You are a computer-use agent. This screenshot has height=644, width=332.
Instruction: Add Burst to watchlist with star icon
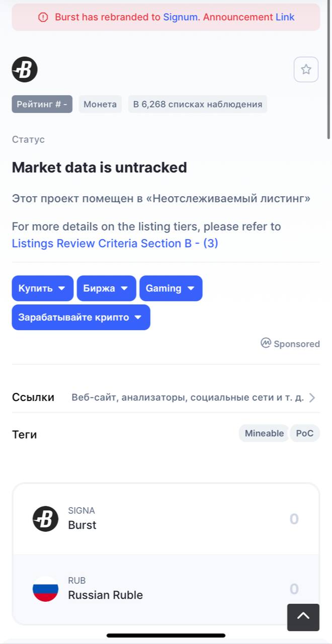coord(306,69)
